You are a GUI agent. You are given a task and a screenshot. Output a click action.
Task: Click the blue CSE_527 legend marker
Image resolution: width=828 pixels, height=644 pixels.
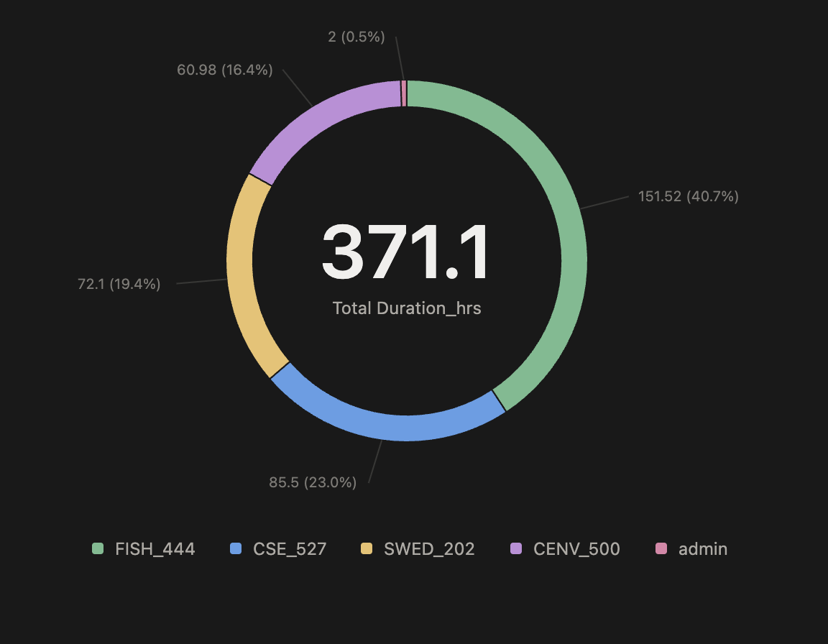pos(235,548)
